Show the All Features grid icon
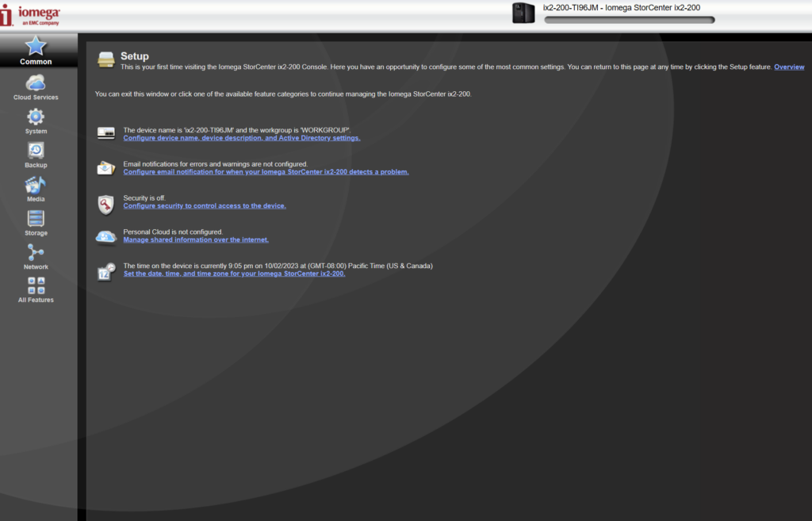 click(x=36, y=285)
